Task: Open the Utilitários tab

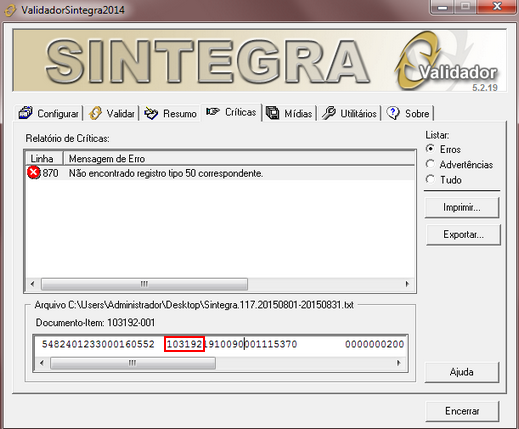Action: point(349,113)
